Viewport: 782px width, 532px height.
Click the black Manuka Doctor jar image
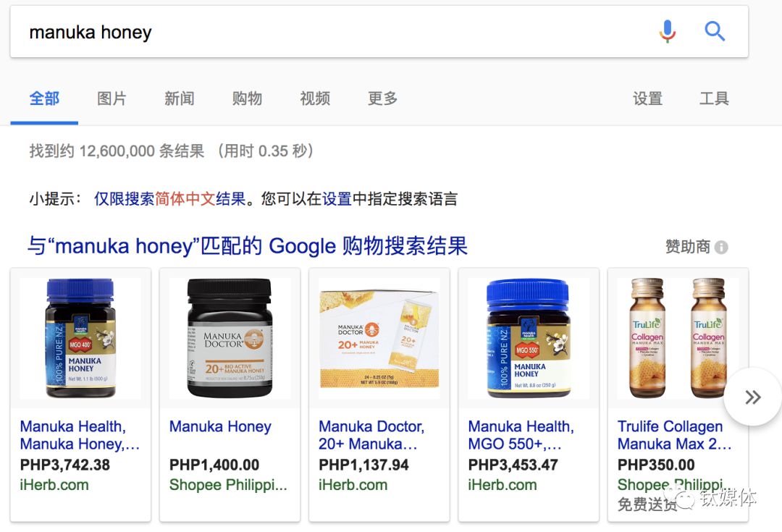230,338
